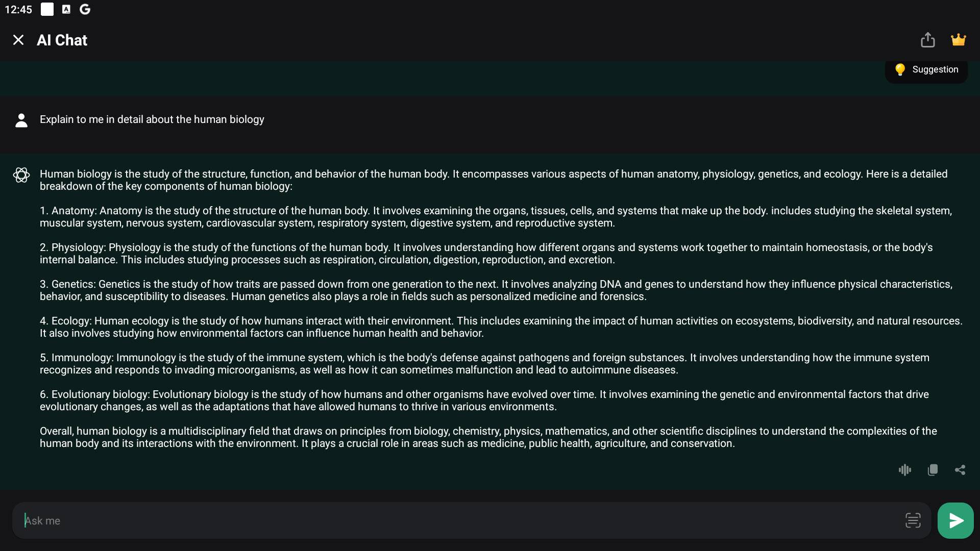Open the Suggestion button
This screenshot has height=551, width=980.
coord(926,70)
